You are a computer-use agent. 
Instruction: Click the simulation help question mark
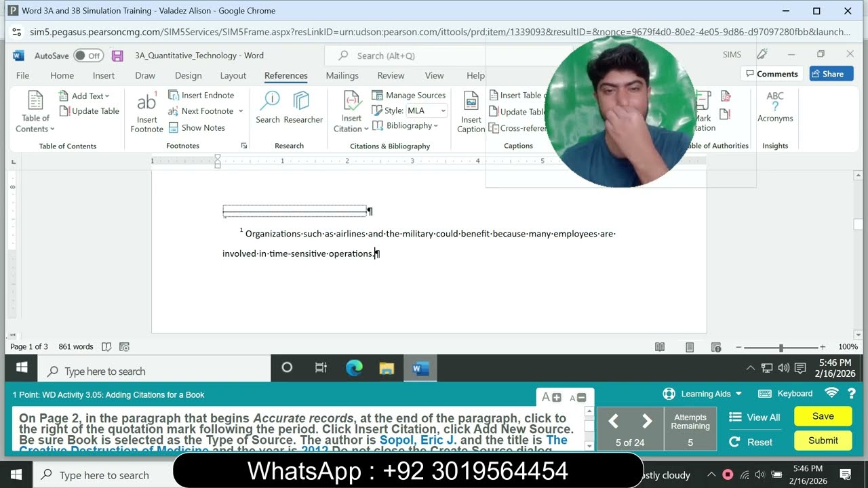(x=852, y=394)
